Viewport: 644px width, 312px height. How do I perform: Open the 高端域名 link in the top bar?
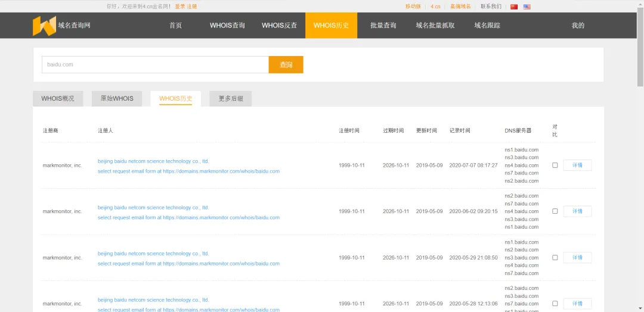point(460,7)
